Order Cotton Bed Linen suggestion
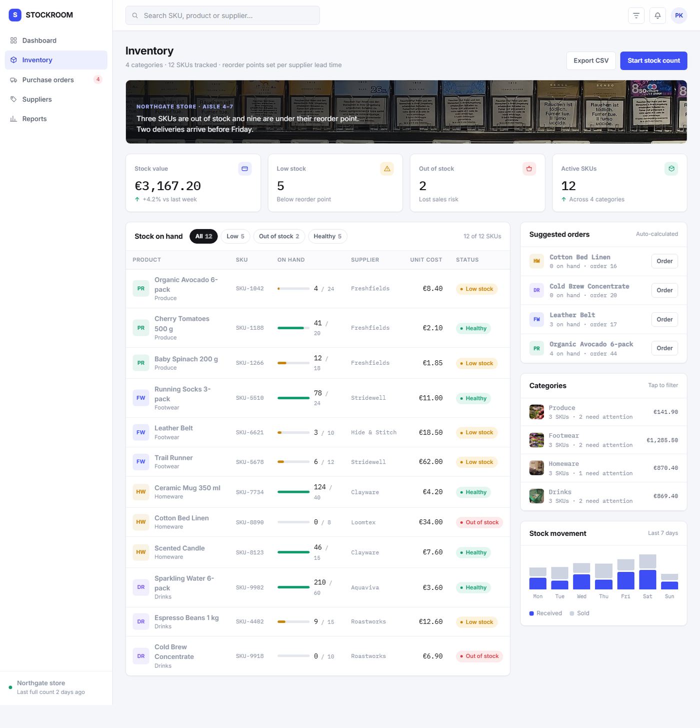Viewport: 700px width, 728px height. point(664,261)
